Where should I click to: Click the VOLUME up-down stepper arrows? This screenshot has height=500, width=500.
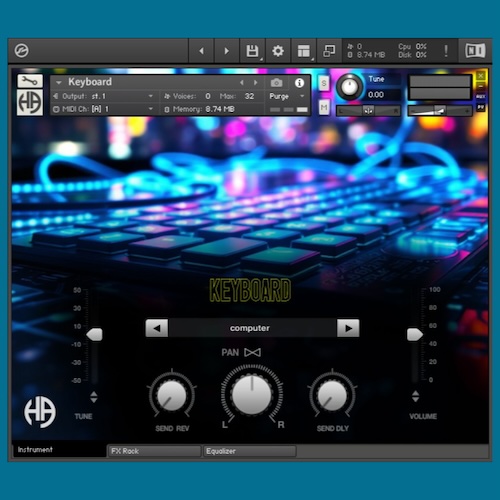point(415,396)
